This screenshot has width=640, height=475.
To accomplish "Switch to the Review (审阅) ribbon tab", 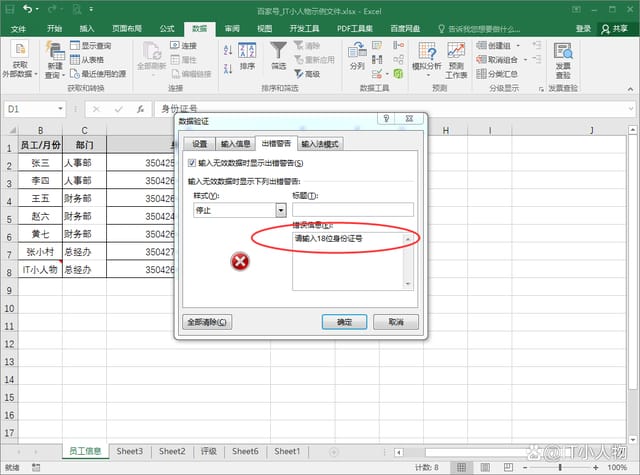I will [232, 29].
